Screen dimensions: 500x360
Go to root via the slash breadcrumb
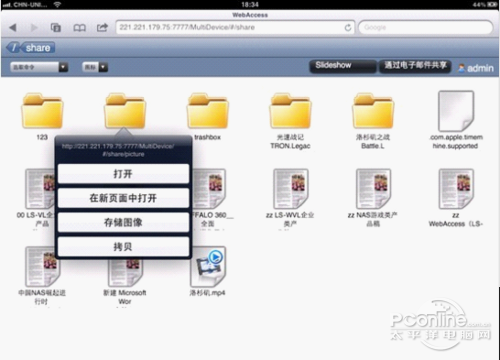pos(14,48)
